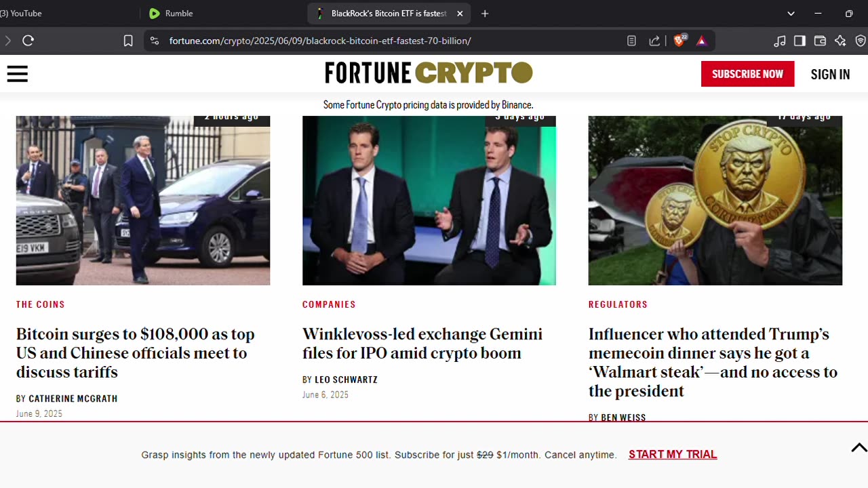Screen dimensions: 868x488
Task: Open the Brave Rewards triangle icon
Action: pyautogui.click(x=701, y=41)
